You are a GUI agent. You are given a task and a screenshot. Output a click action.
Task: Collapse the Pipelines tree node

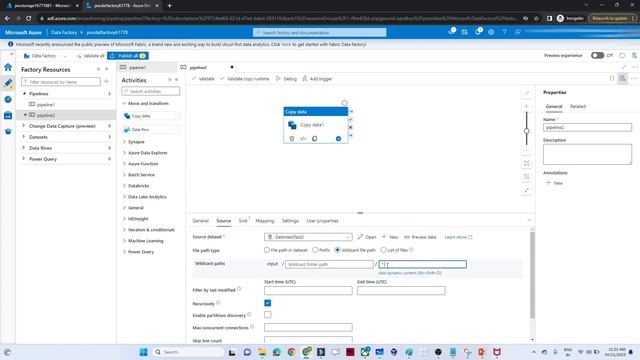(x=24, y=93)
